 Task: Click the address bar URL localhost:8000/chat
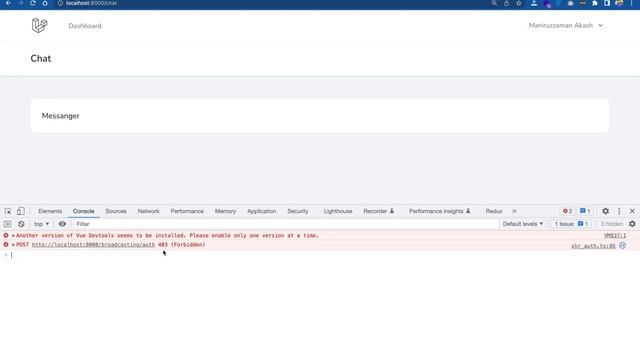coord(91,3)
